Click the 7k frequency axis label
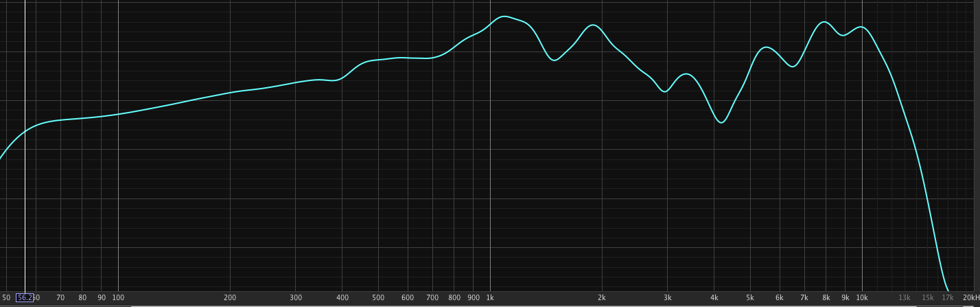The width and height of the screenshot is (980, 307). point(804,297)
